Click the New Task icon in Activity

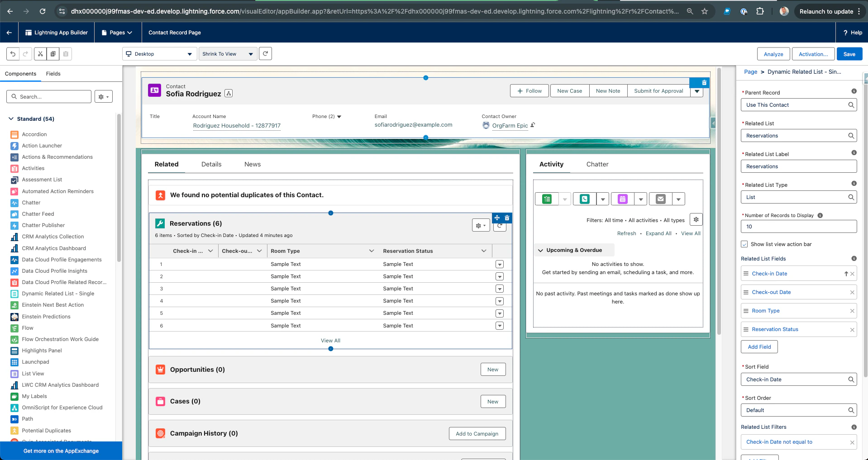click(547, 199)
